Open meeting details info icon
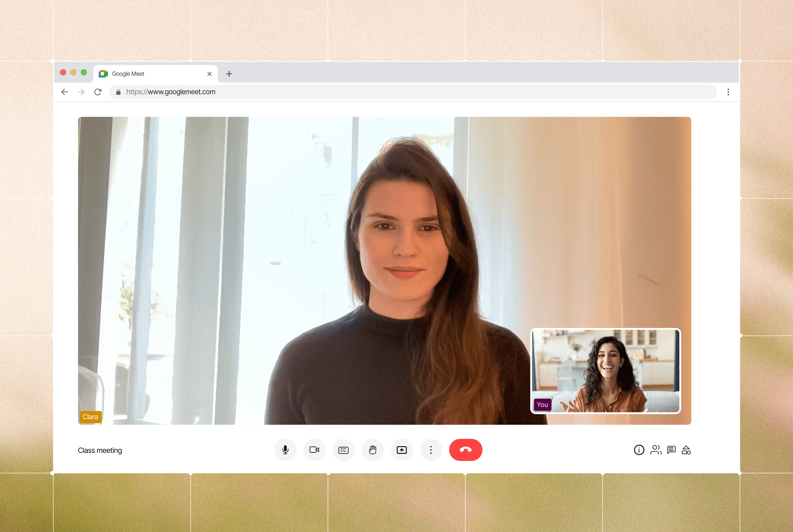 [639, 450]
